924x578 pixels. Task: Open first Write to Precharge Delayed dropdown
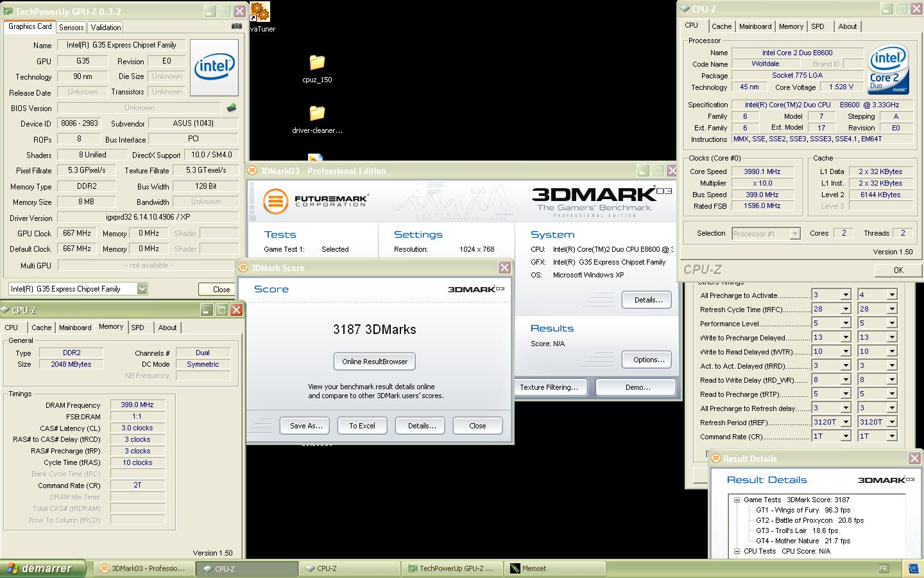click(846, 338)
